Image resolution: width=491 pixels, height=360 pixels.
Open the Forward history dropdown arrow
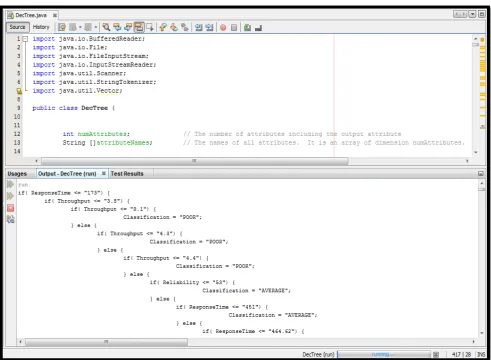tap(96, 27)
